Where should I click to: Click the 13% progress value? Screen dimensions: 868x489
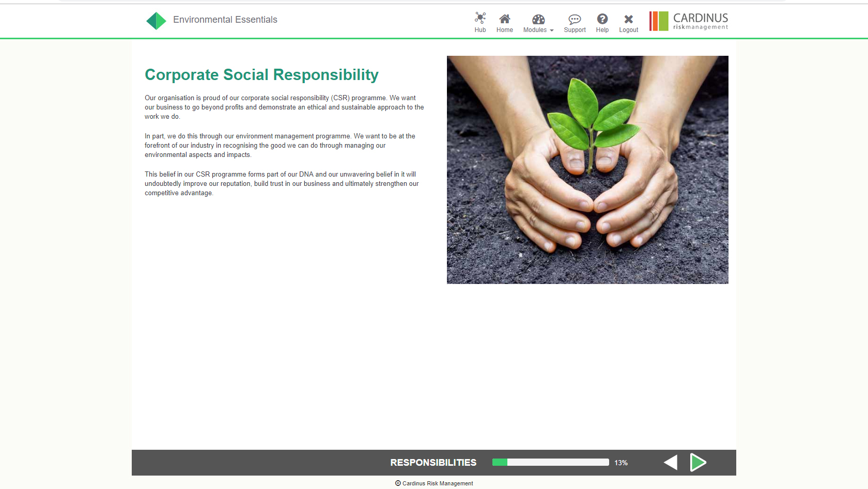click(621, 463)
